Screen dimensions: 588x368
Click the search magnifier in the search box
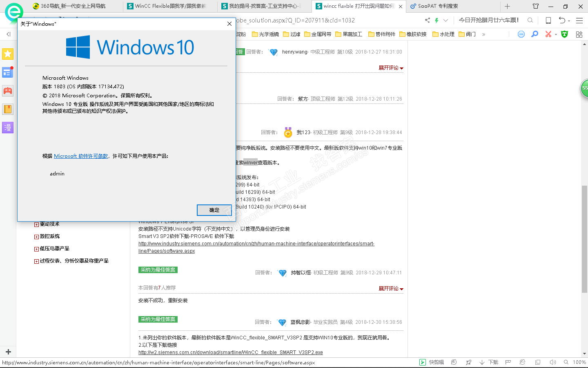pyautogui.click(x=530, y=20)
